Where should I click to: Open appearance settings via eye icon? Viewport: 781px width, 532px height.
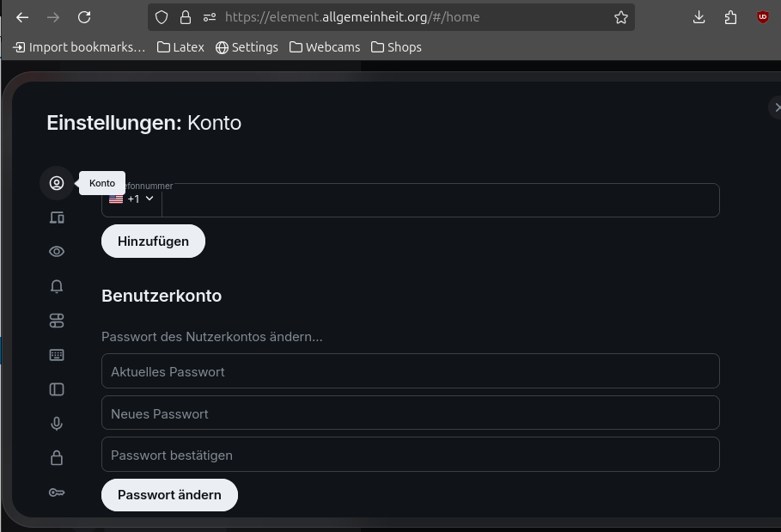[x=57, y=252]
